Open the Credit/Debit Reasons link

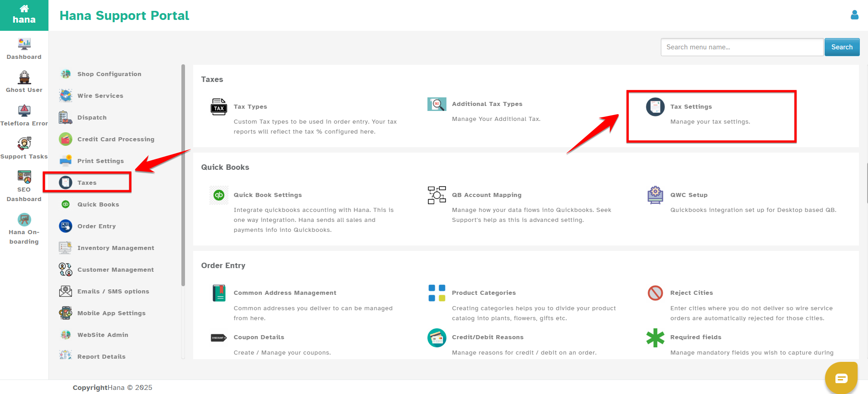(x=488, y=337)
